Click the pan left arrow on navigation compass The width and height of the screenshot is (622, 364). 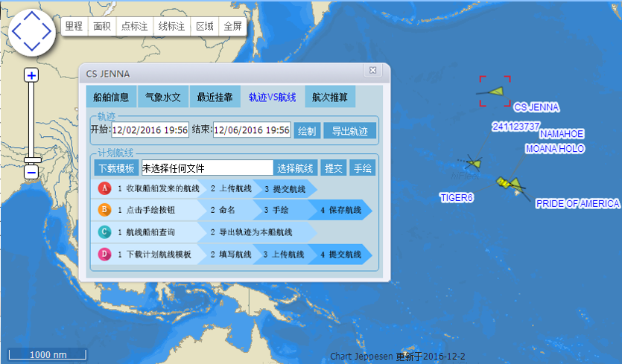[16, 33]
